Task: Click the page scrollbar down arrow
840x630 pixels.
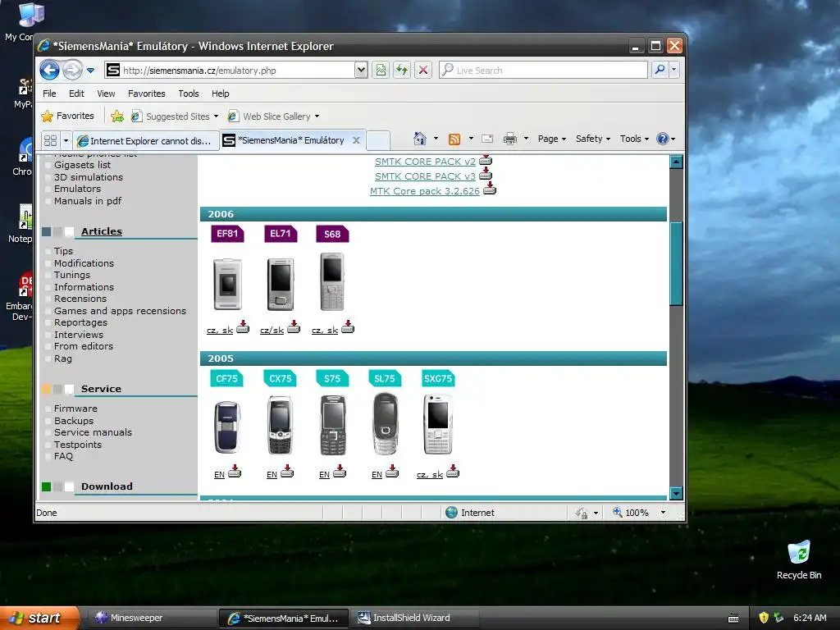Action: tap(676, 493)
